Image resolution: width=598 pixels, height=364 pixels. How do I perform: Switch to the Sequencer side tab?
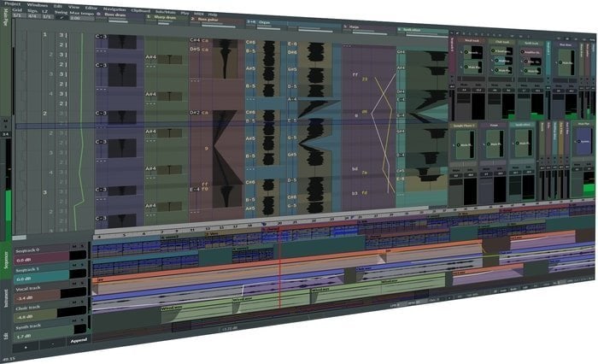6,260
